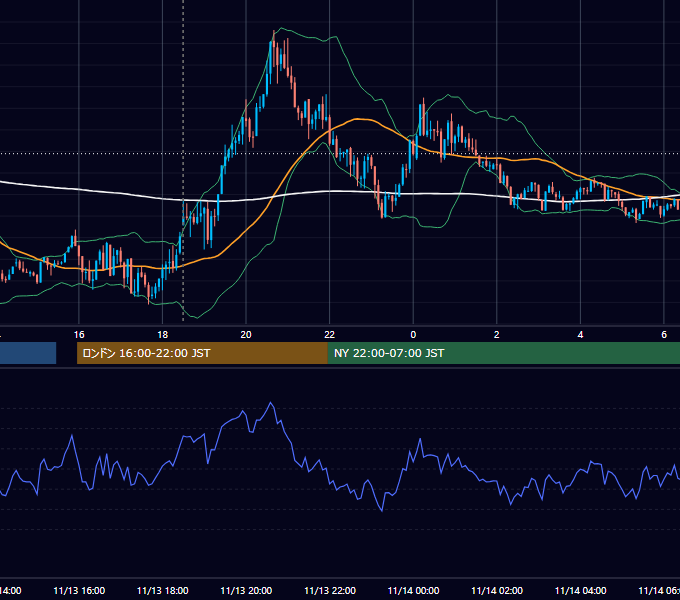Select the 11/13 16:00 date label
680x600 pixels.
(x=79, y=590)
